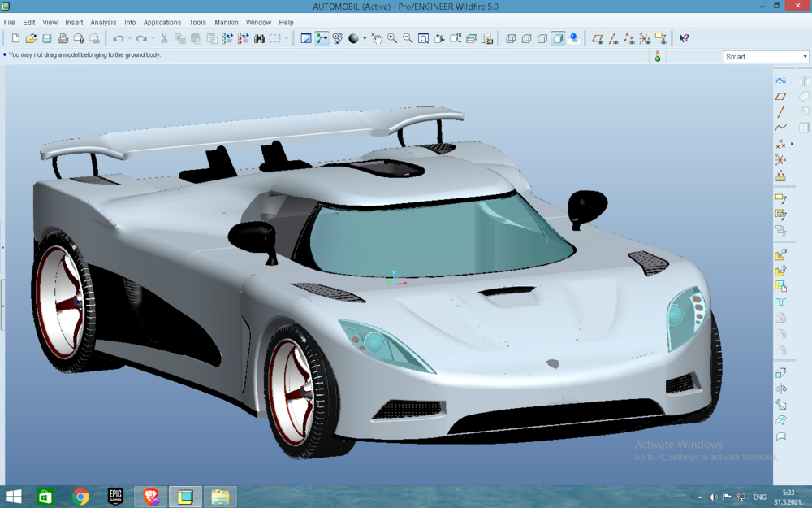
Task: Open the Applications menu
Action: 162,22
